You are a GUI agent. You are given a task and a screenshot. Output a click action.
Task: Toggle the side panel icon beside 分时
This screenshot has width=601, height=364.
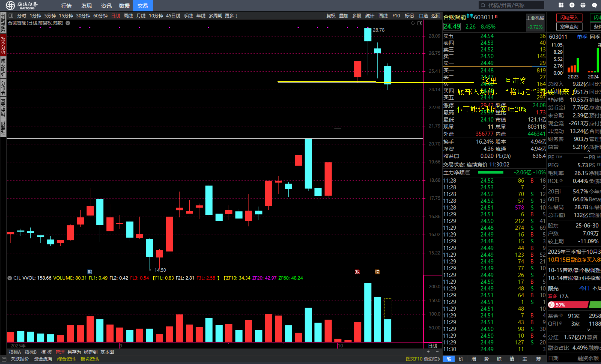(x=11, y=16)
